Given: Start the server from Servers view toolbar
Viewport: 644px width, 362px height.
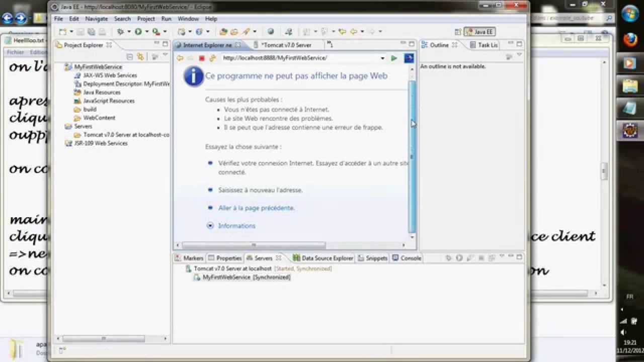Looking at the screenshot, I should click(x=459, y=258).
